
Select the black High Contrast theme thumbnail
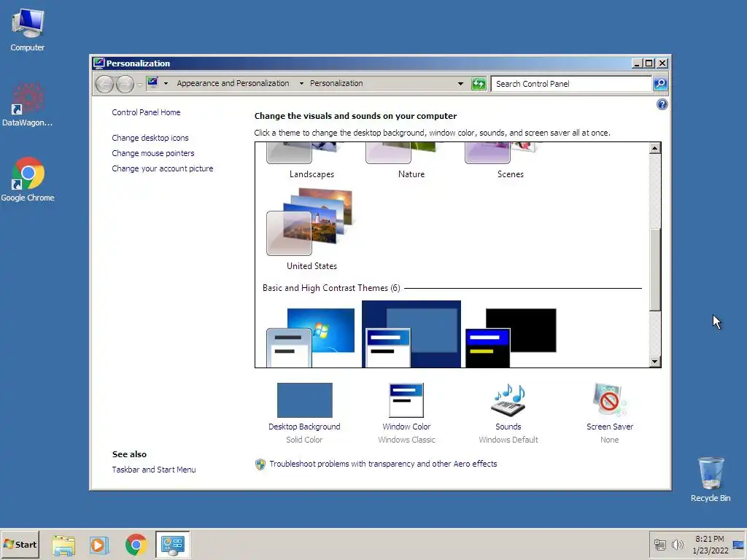point(511,337)
